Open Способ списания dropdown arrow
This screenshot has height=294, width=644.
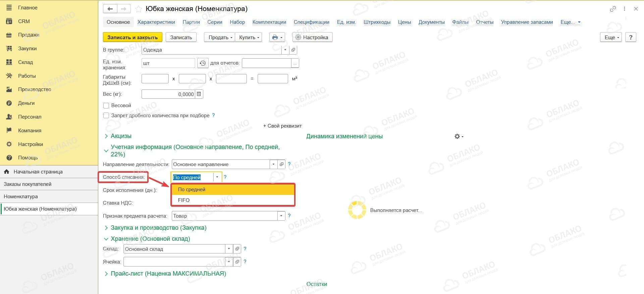[217, 177]
